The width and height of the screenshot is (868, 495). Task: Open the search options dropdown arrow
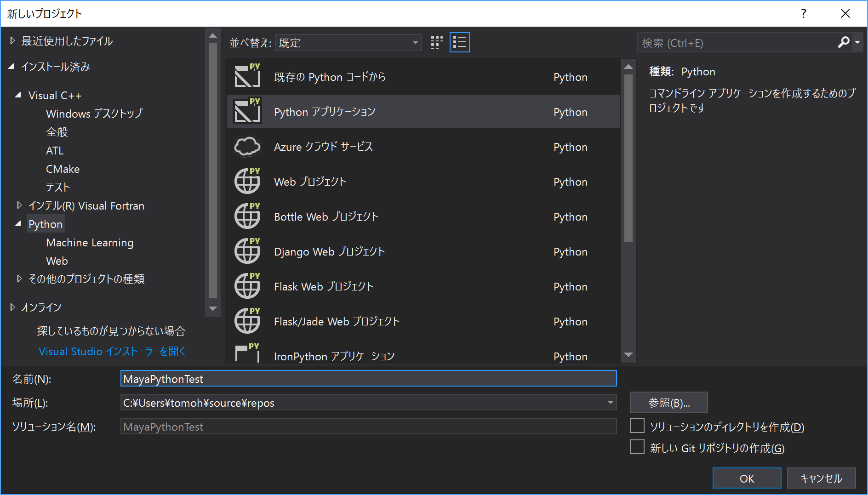[857, 42]
